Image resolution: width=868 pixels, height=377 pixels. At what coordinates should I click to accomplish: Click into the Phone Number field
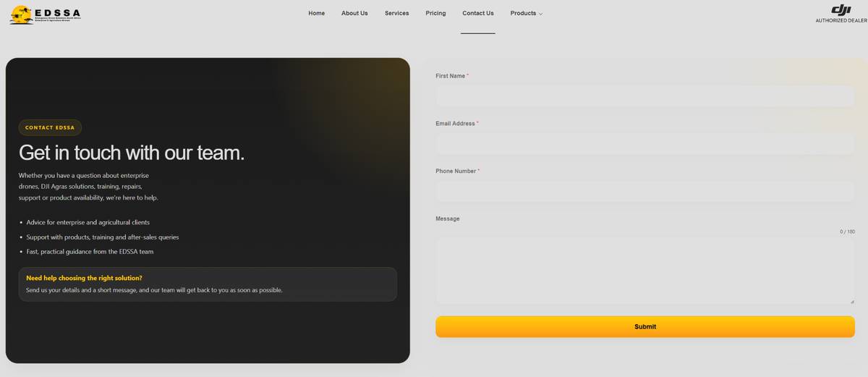[x=645, y=192]
